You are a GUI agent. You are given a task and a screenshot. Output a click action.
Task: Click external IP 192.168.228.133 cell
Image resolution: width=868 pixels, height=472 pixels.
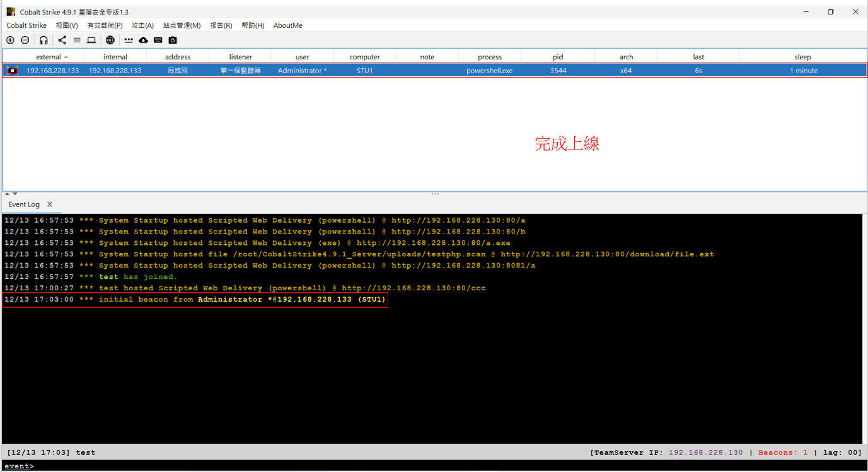coord(52,71)
